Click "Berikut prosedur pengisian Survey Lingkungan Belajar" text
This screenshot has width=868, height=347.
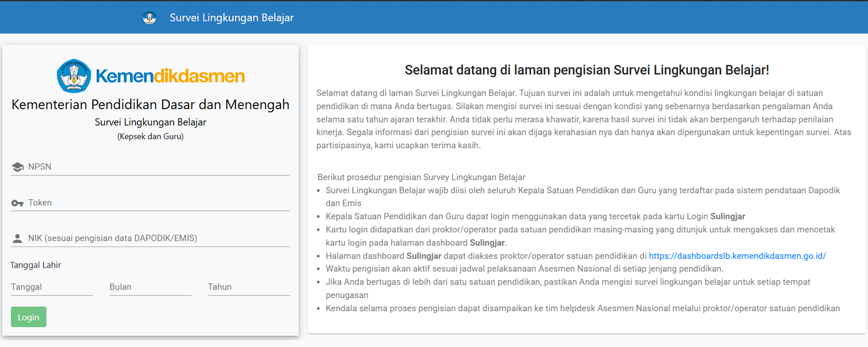[x=422, y=177]
